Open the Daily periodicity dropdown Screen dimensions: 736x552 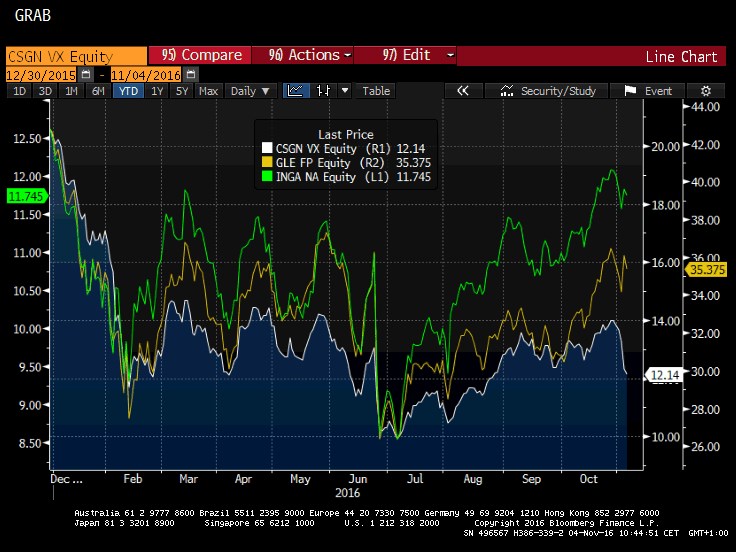pos(250,91)
